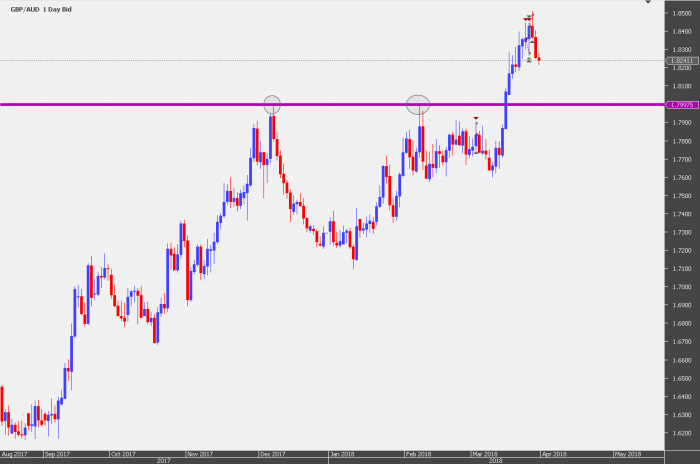Screen dimensions: 700x464
Task: Click the 1.8300 price scale label
Action: tap(682, 50)
